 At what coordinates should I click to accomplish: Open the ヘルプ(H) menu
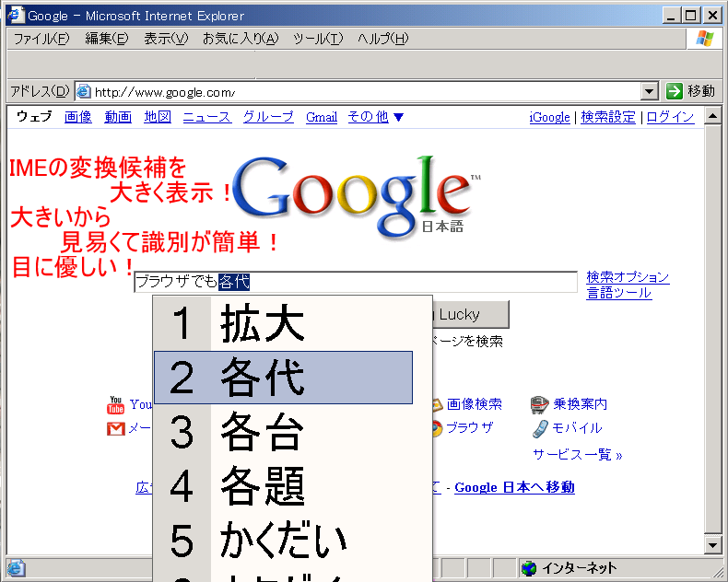coord(382,39)
